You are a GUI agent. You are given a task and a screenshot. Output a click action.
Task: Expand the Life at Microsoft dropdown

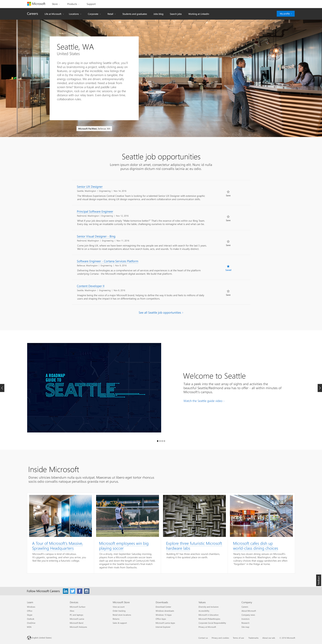tap(54, 14)
